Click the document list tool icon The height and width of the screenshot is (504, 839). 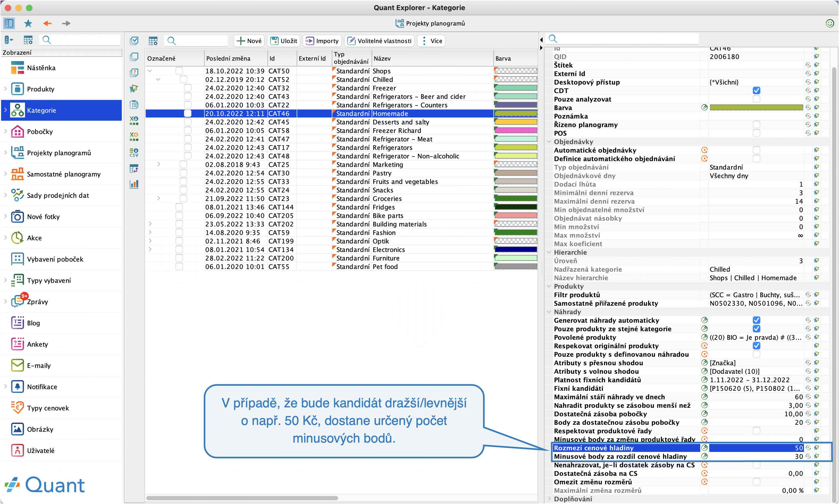(134, 104)
